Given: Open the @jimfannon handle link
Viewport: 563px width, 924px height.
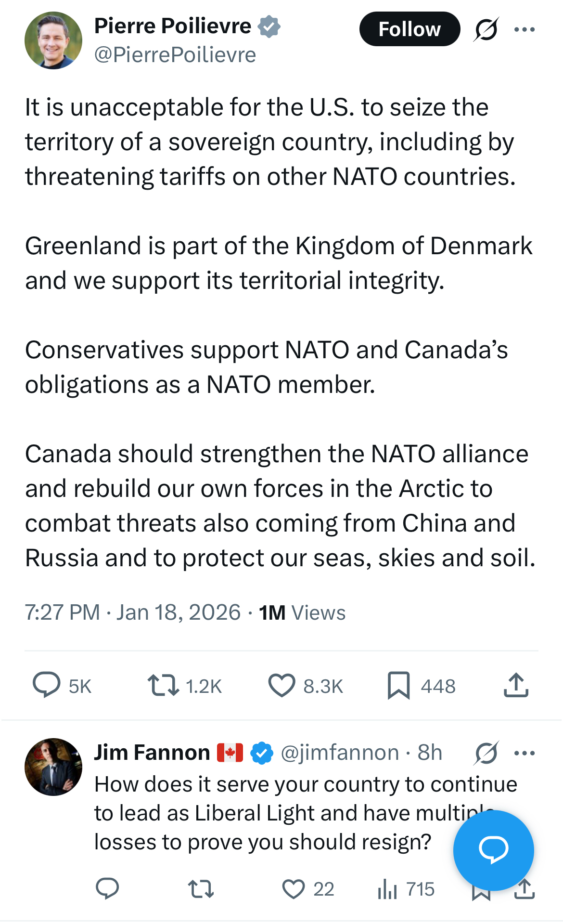Looking at the screenshot, I should 340,753.
